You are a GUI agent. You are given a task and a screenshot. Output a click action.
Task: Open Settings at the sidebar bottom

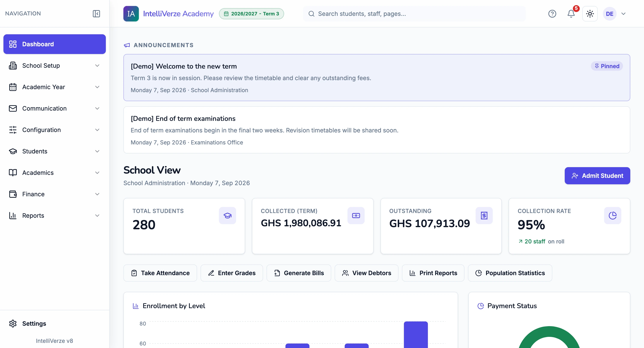(x=54, y=324)
